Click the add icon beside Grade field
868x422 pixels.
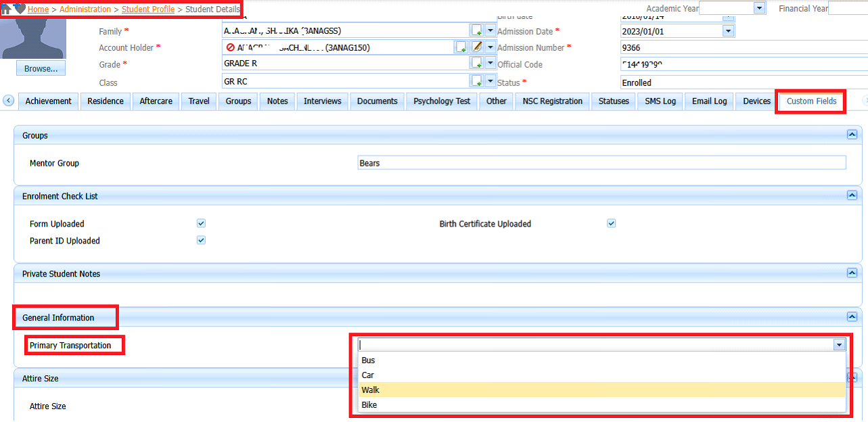477,63
